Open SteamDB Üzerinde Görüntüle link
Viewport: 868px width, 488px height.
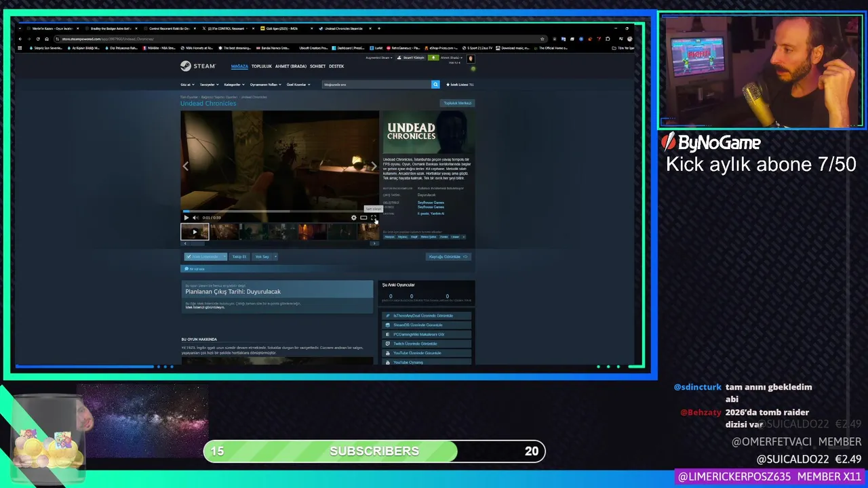point(427,325)
